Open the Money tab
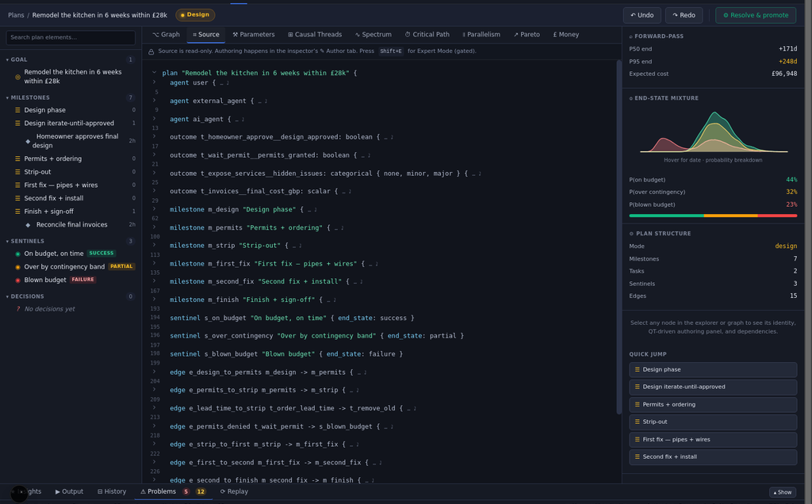 click(566, 35)
